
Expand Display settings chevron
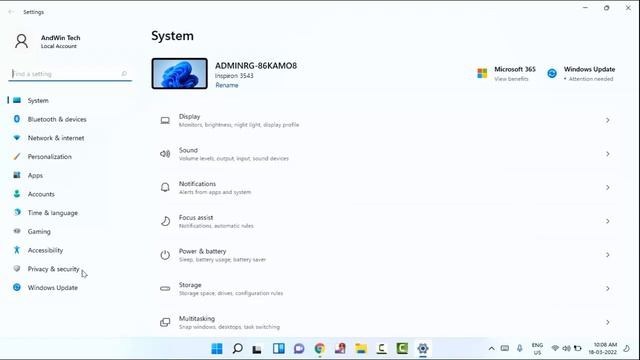(608, 120)
